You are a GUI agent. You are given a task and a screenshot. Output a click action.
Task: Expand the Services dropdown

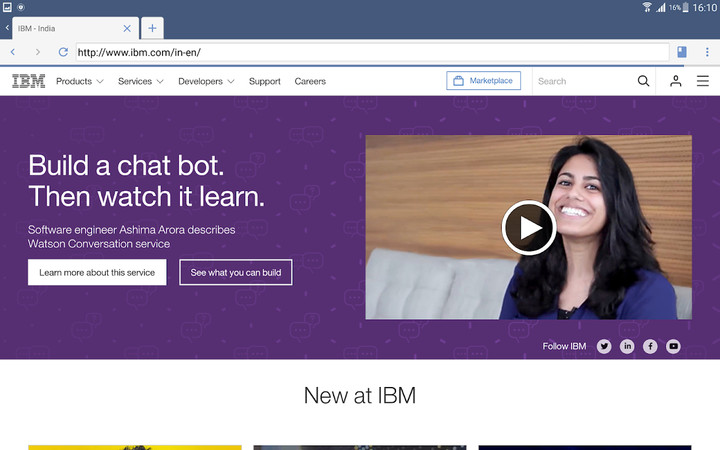(x=140, y=81)
